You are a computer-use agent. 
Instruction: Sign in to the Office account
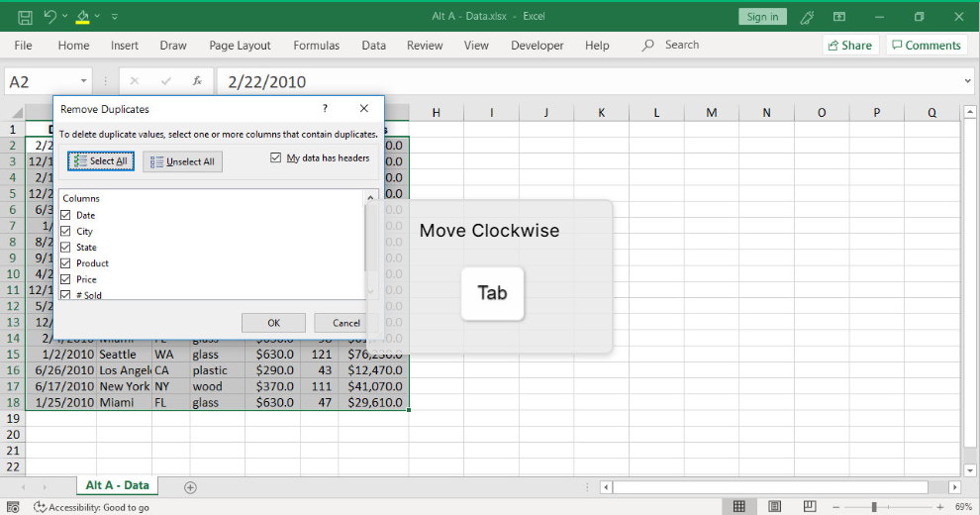pyautogui.click(x=762, y=17)
